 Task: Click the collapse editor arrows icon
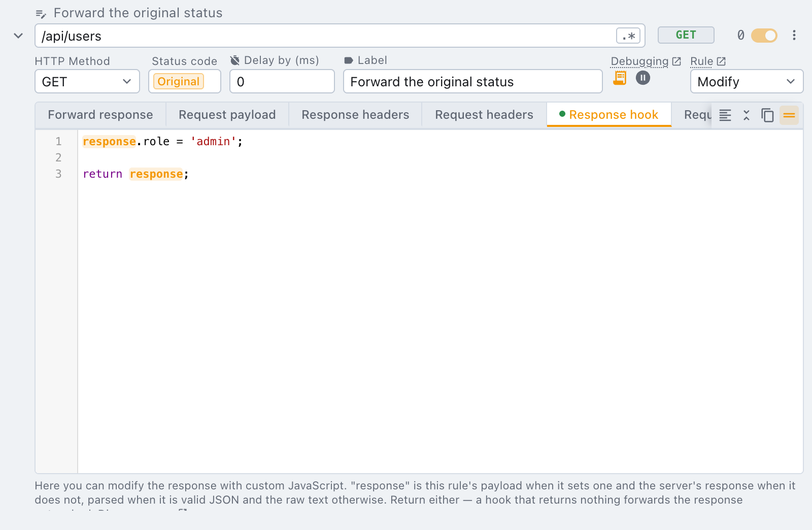[x=746, y=115]
